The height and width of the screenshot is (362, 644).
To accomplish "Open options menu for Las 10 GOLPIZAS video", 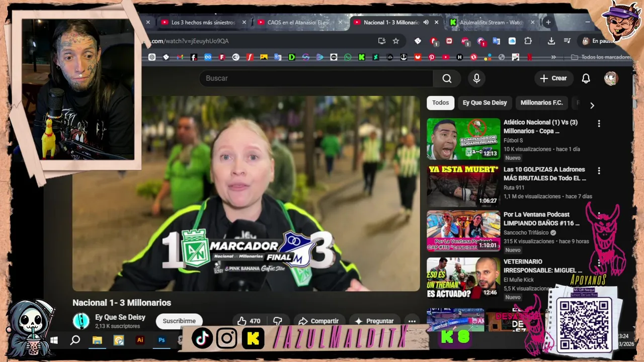I will coord(599,170).
